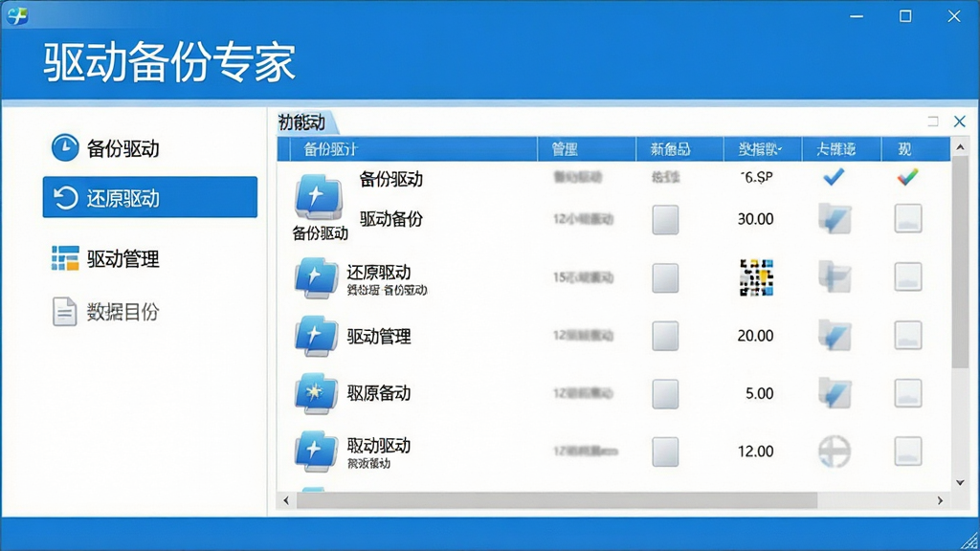
Task: Tick the checkbox in 驱动管理 row
Action: point(665,336)
